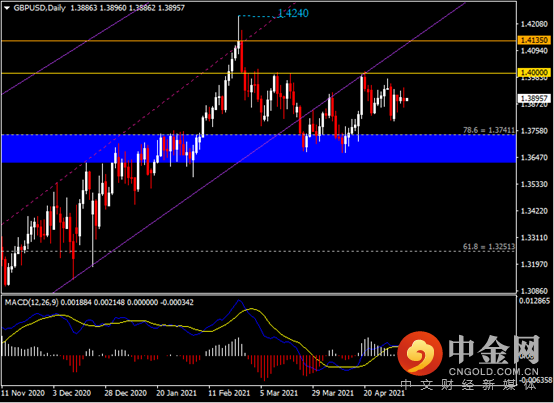The width and height of the screenshot is (554, 403).
Task: Select the 1.41350 orange price tag
Action: pyautogui.click(x=534, y=40)
